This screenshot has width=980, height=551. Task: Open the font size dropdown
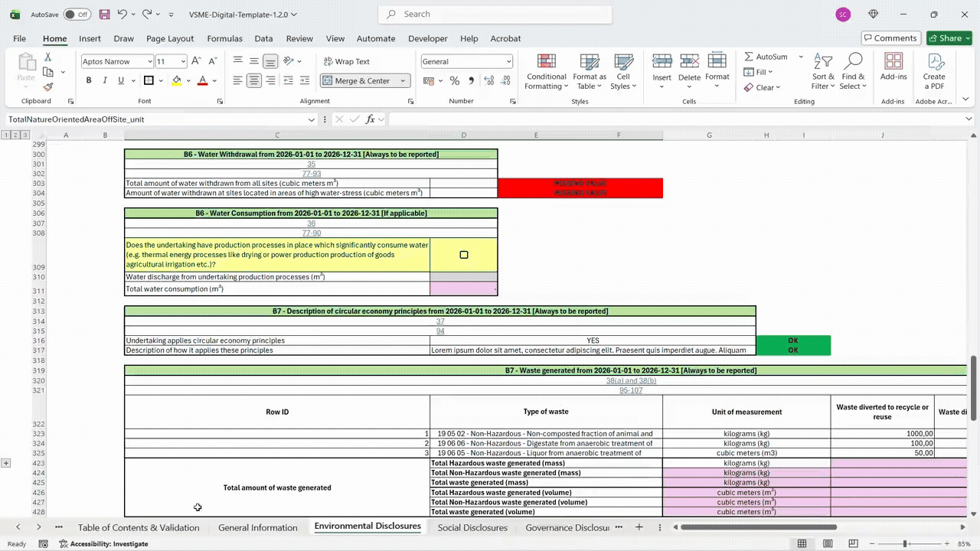coord(183,61)
